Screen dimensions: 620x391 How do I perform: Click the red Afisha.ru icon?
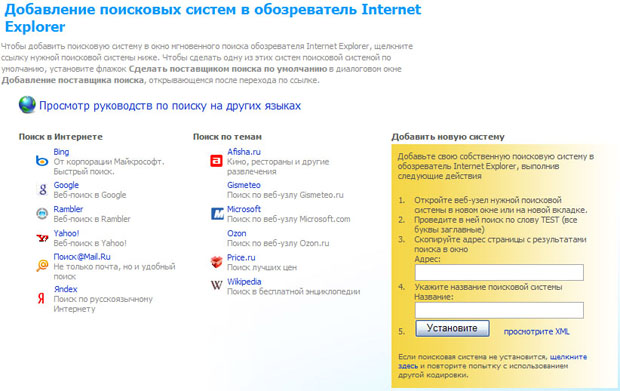coord(216,161)
